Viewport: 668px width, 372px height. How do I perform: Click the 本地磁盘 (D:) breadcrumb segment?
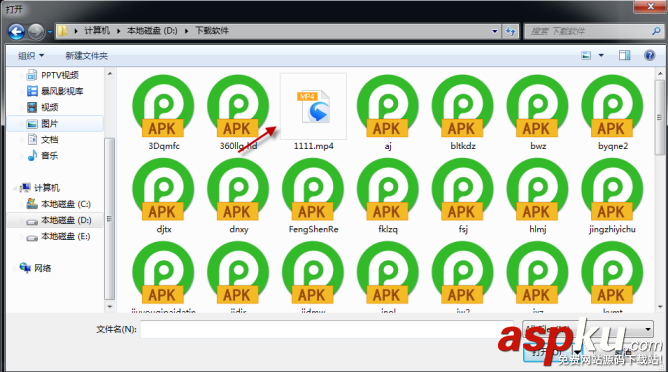point(152,31)
